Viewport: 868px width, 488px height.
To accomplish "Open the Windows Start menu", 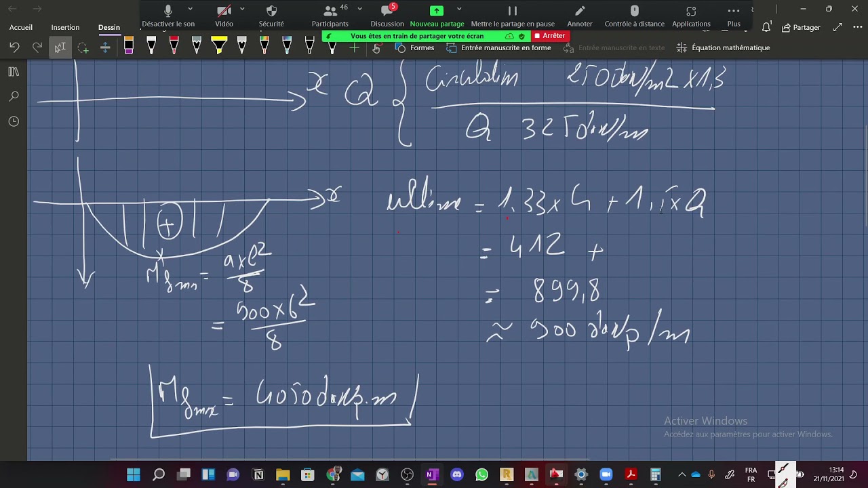I will (134, 474).
